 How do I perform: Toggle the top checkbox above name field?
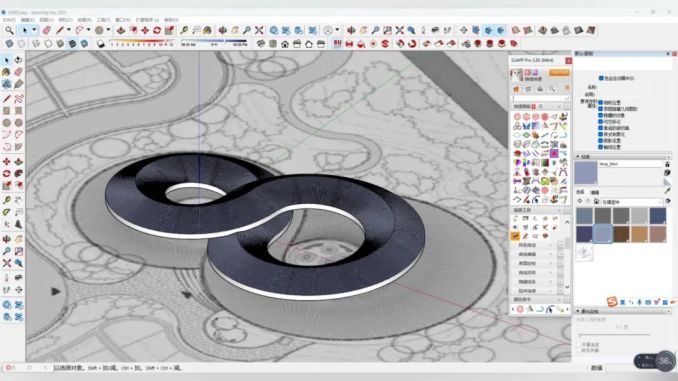601,78
